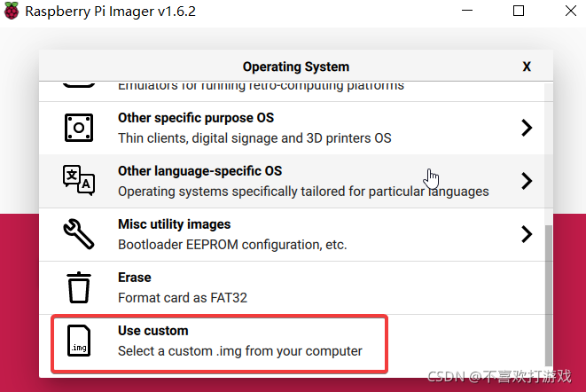Maximize the Raspberry Pi Imager window

519,11
